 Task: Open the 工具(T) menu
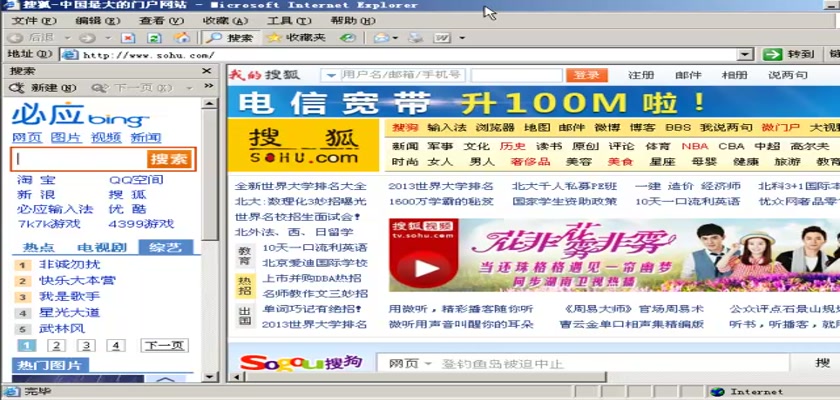pos(289,21)
